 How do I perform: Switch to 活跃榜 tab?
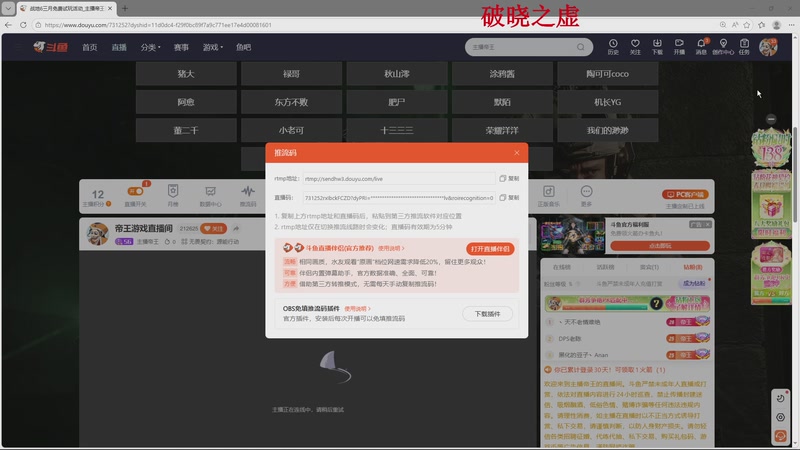pos(606,267)
